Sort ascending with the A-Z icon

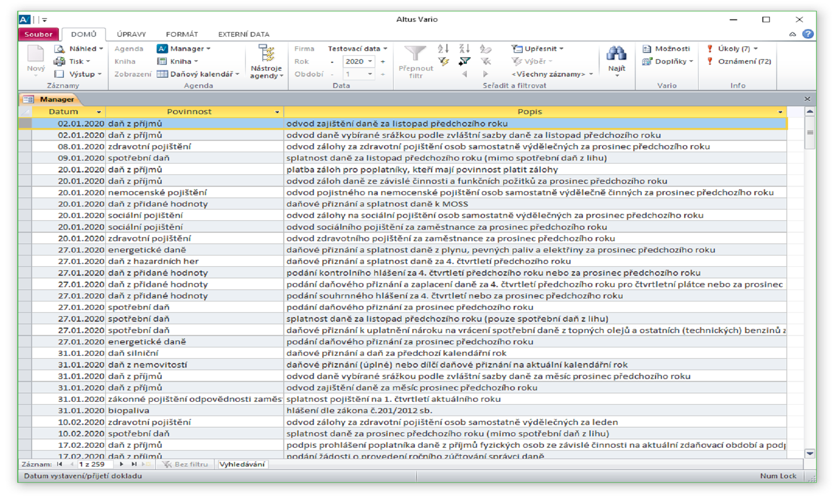[443, 48]
